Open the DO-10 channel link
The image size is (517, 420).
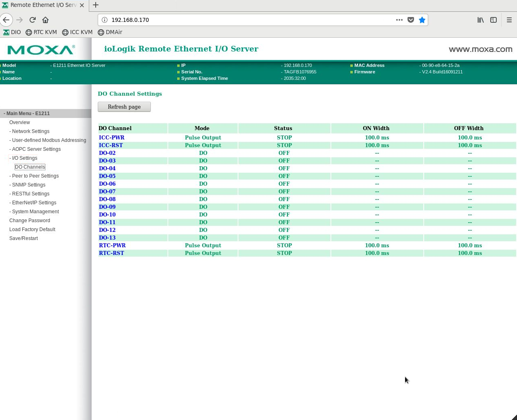tap(107, 214)
